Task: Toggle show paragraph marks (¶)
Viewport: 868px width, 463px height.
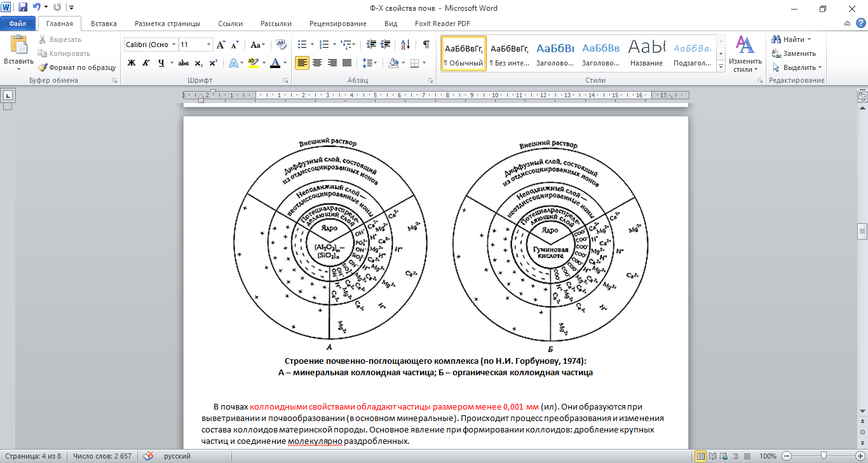Action: click(x=426, y=45)
